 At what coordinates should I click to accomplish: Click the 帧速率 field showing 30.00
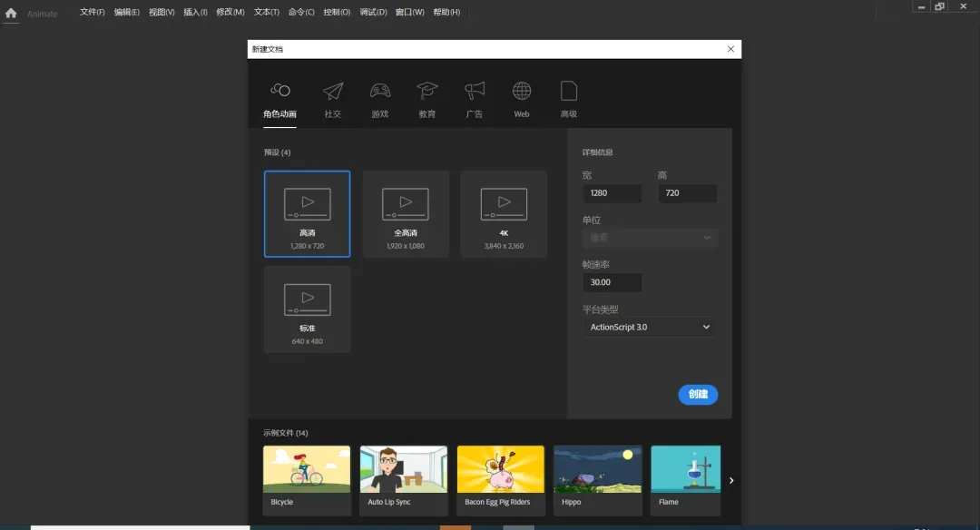click(x=612, y=282)
